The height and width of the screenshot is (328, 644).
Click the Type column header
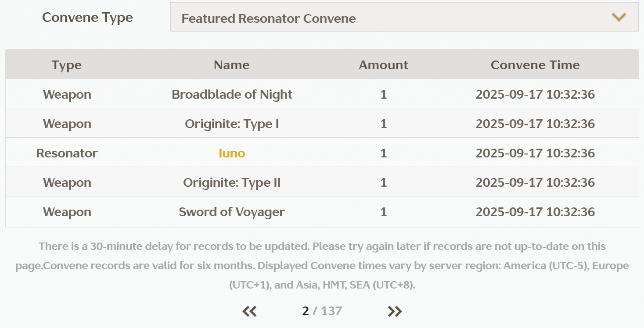(x=67, y=65)
